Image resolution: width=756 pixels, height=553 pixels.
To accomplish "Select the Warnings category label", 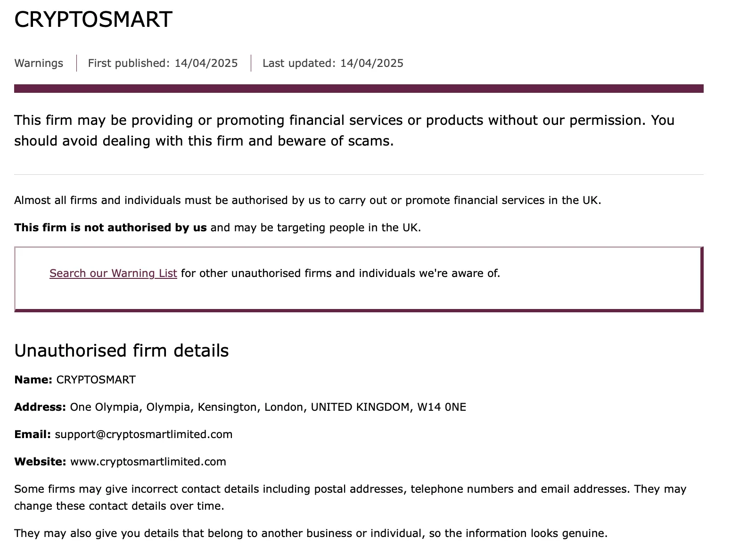I will [39, 63].
